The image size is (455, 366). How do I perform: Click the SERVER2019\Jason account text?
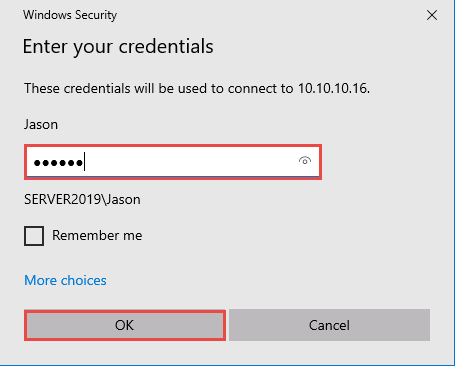tap(82, 199)
